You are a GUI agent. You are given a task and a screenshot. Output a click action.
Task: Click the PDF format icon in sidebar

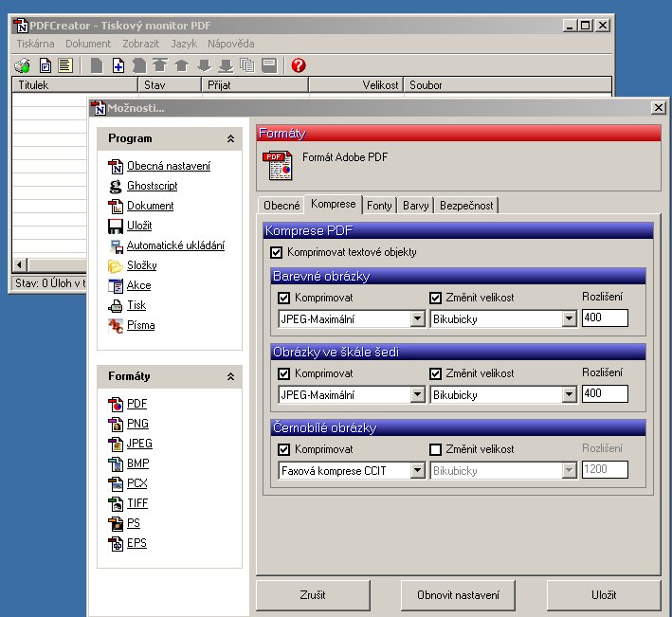coord(116,404)
